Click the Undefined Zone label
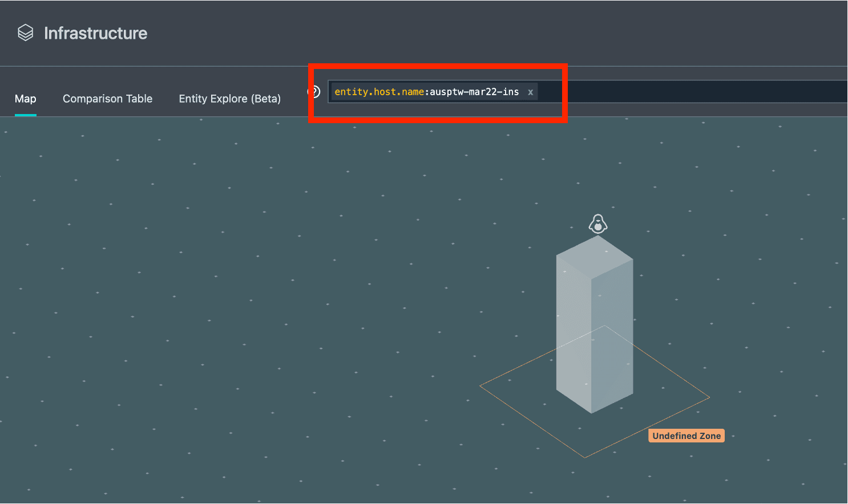 point(687,436)
